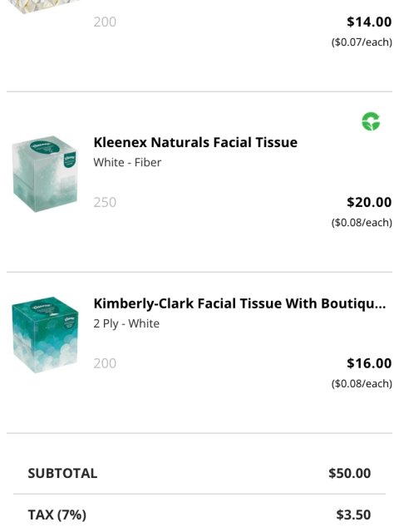This screenshot has width=399, height=532.
Task: Select the 2 Ply - White description
Action: pos(126,323)
